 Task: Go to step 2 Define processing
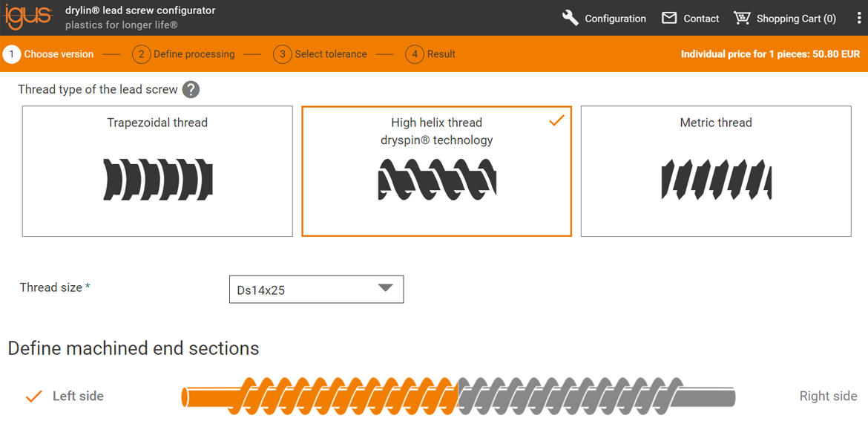pyautogui.click(x=184, y=54)
